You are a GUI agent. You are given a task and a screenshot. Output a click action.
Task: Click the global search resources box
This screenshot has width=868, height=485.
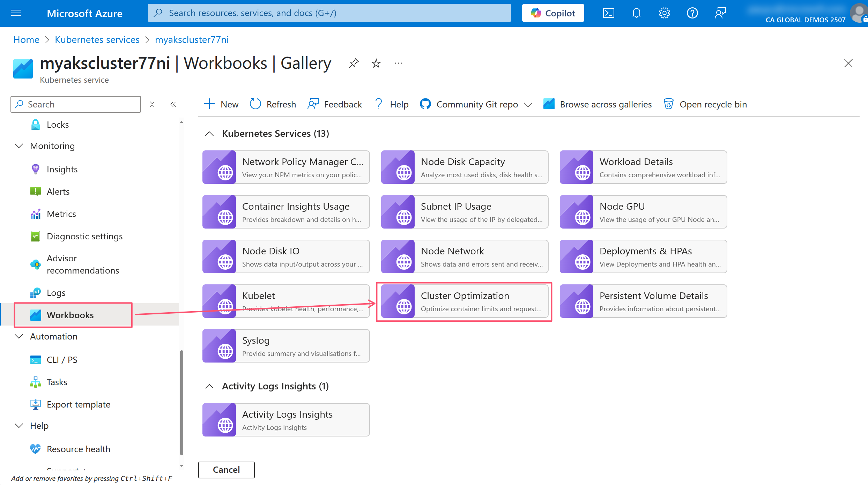tap(329, 13)
